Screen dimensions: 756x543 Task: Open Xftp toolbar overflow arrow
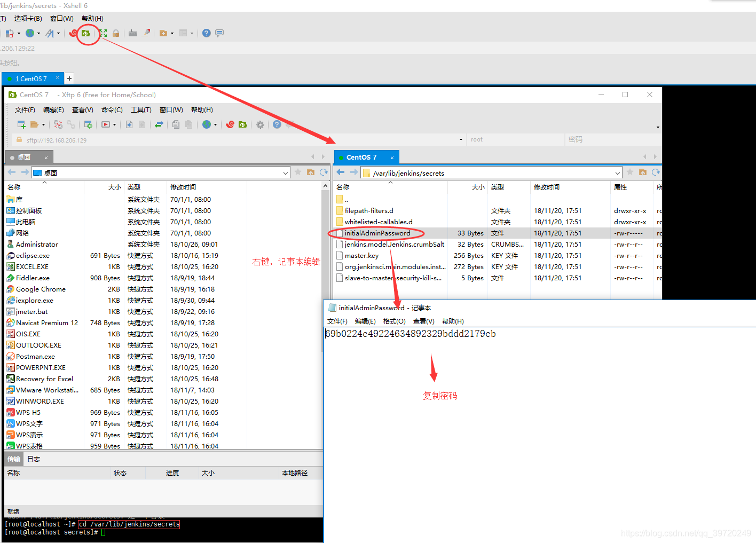658,127
